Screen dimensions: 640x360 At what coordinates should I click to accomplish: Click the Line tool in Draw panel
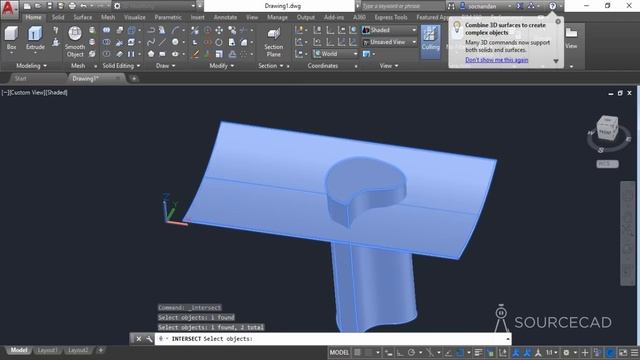162,42
